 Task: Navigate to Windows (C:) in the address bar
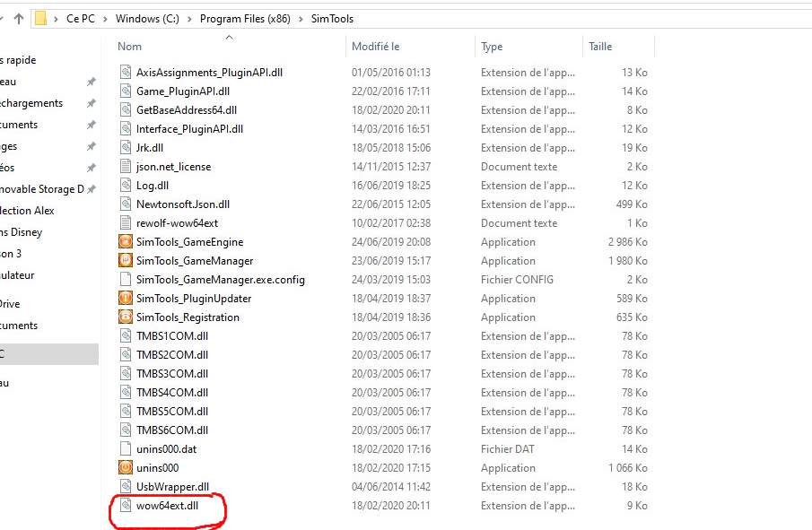pyautogui.click(x=147, y=19)
